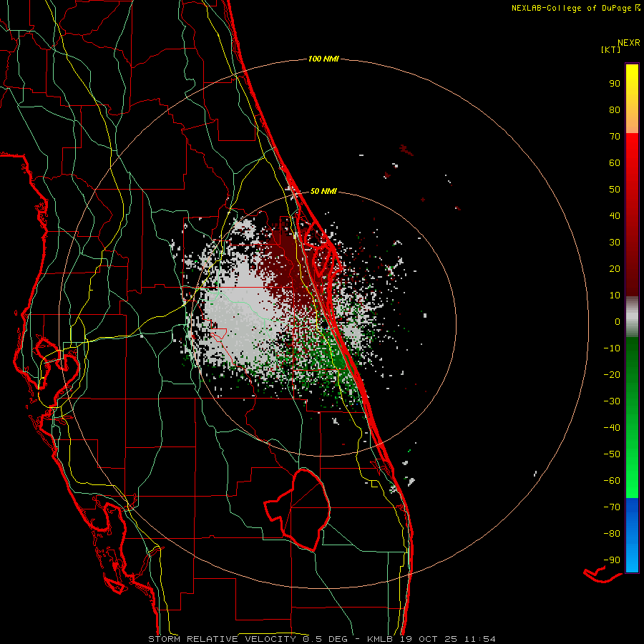
Task: Click the red segment of the color bar
Action: [632, 215]
